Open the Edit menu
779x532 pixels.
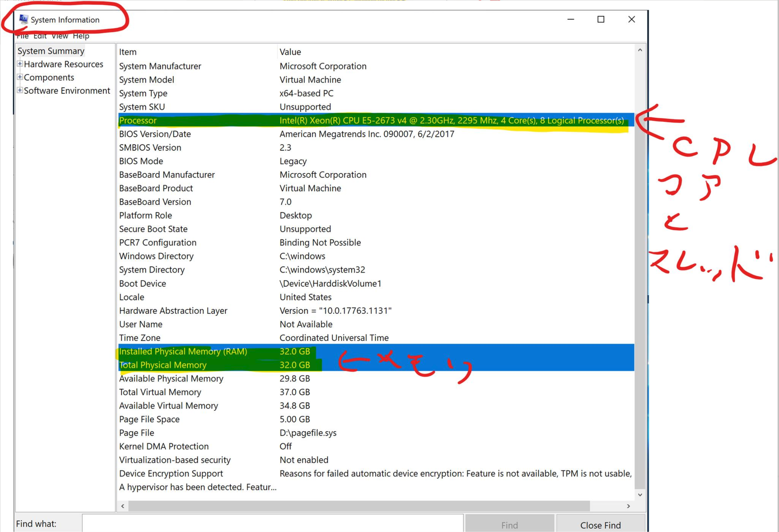click(40, 36)
